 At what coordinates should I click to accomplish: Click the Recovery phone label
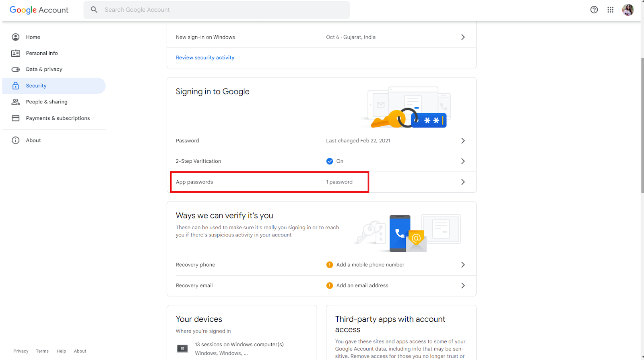point(196,265)
